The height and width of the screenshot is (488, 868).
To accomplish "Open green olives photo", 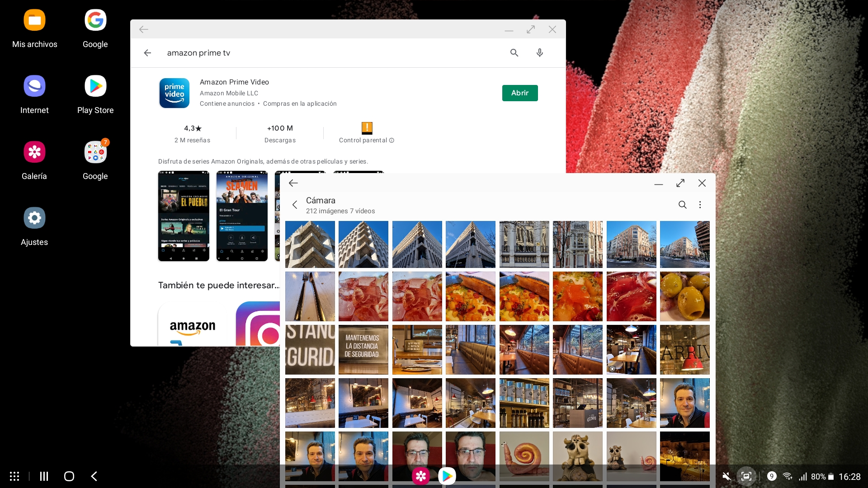I will [x=685, y=296].
